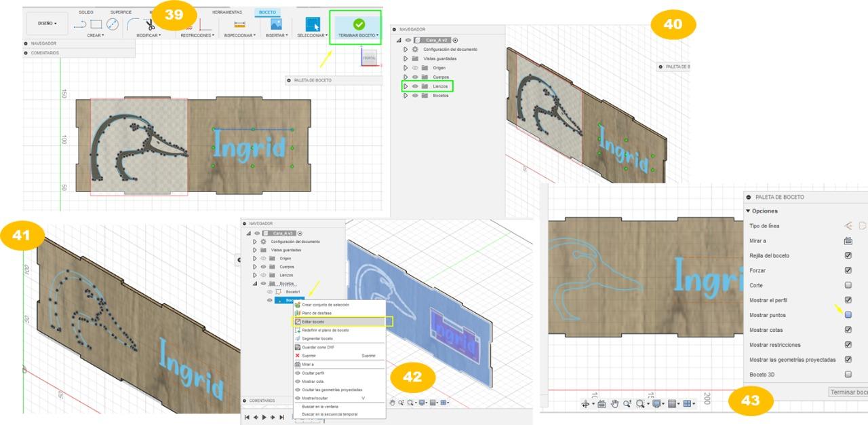Select the Trim scissors tool
The width and height of the screenshot is (868, 425).
pyautogui.click(x=150, y=25)
